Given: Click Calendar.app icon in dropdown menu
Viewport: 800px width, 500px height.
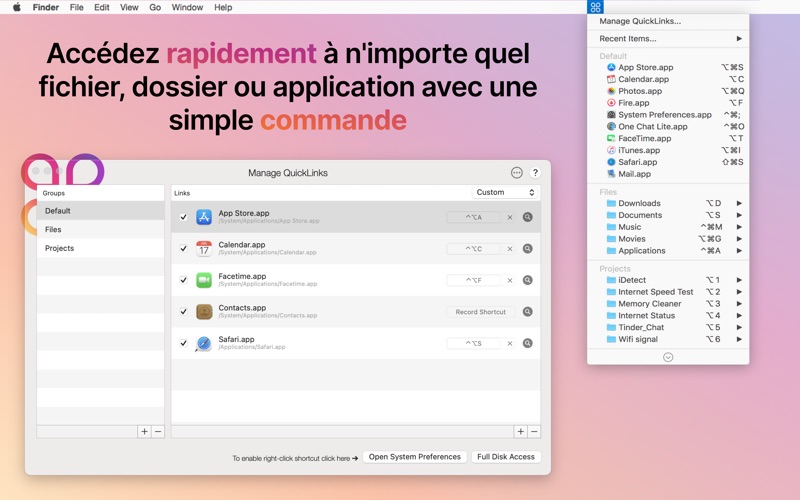Looking at the screenshot, I should (611, 79).
